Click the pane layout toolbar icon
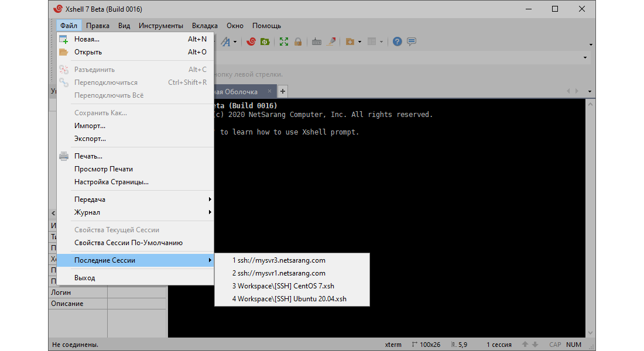644x351 pixels. [372, 42]
